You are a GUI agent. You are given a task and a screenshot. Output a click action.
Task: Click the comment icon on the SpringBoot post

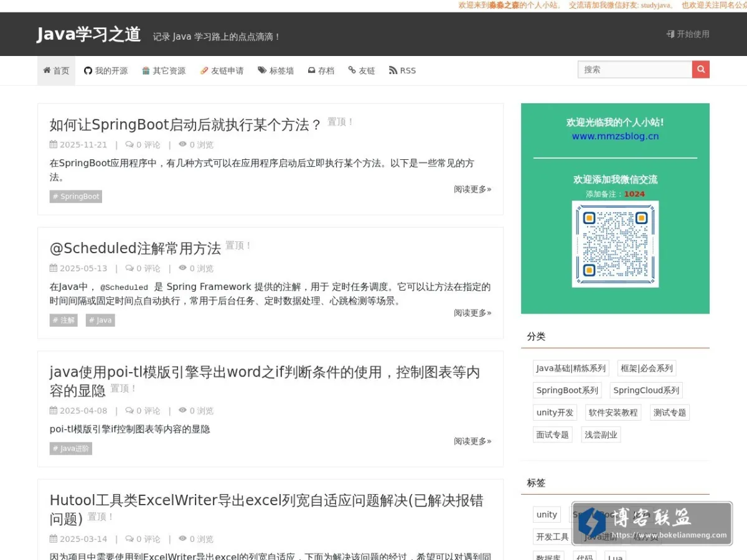point(129,144)
